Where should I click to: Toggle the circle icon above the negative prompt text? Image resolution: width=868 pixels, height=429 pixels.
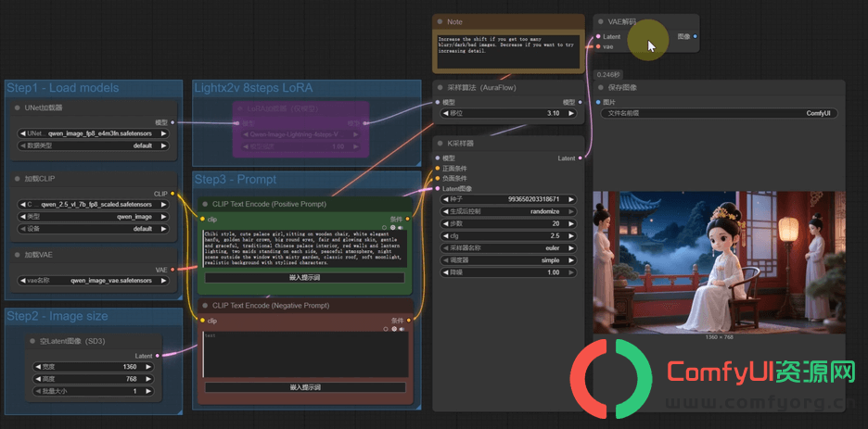click(385, 329)
